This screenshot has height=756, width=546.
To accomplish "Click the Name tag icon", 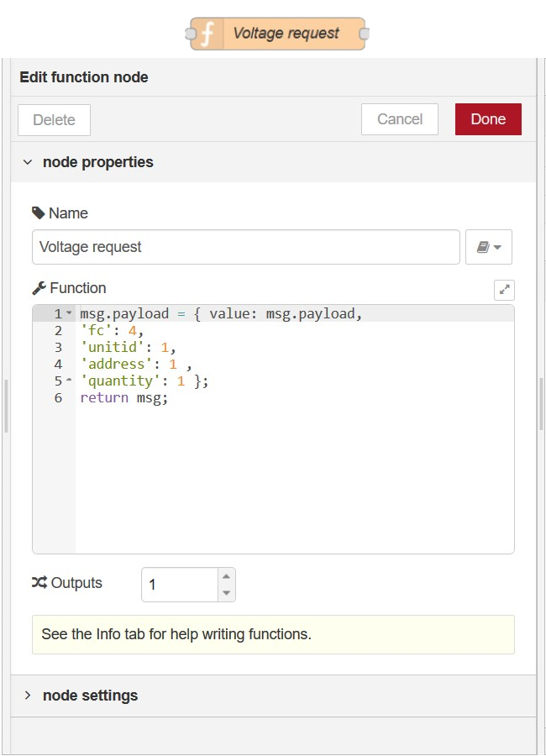I will (x=38, y=213).
